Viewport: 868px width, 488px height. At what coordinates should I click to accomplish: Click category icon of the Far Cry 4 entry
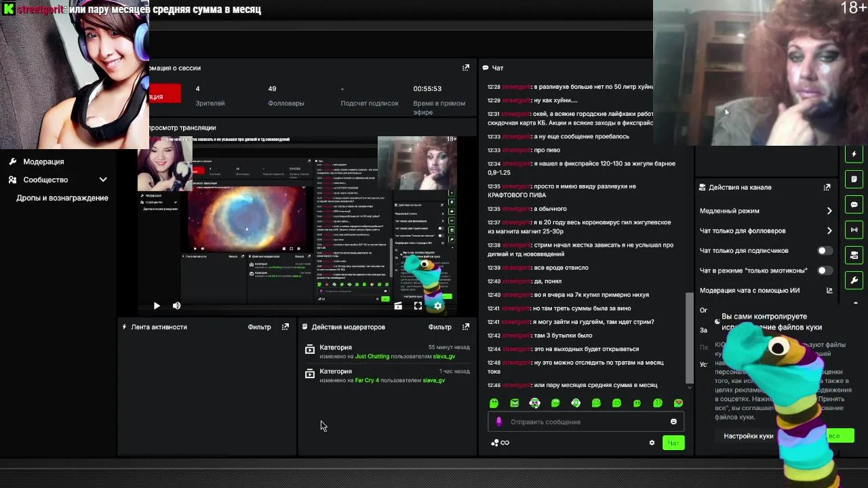pos(310,374)
